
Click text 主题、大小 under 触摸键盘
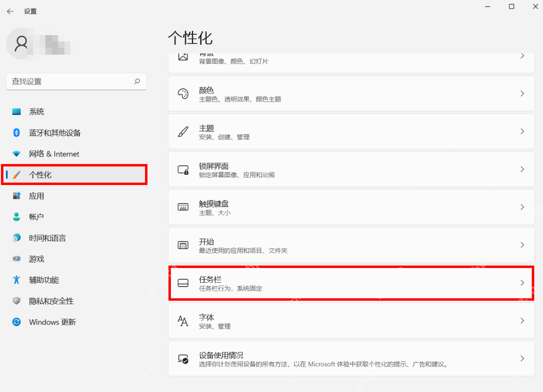pyautogui.click(x=215, y=213)
